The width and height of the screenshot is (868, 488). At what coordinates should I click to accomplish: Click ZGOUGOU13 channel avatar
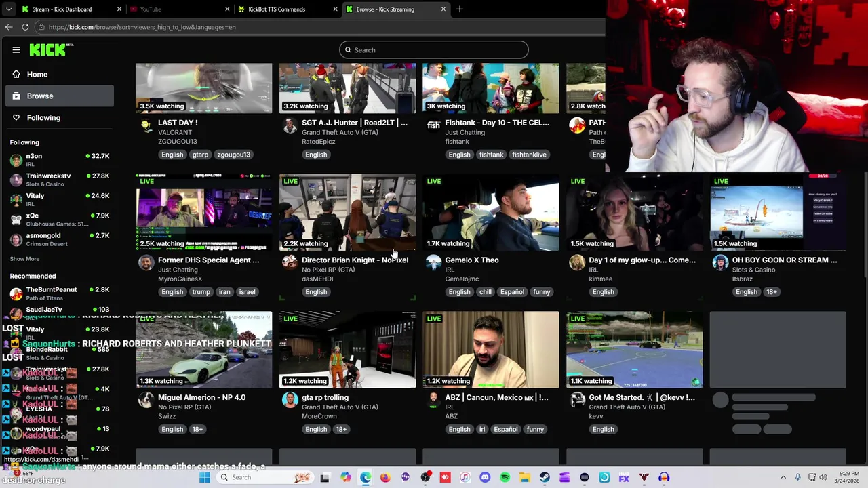click(146, 125)
